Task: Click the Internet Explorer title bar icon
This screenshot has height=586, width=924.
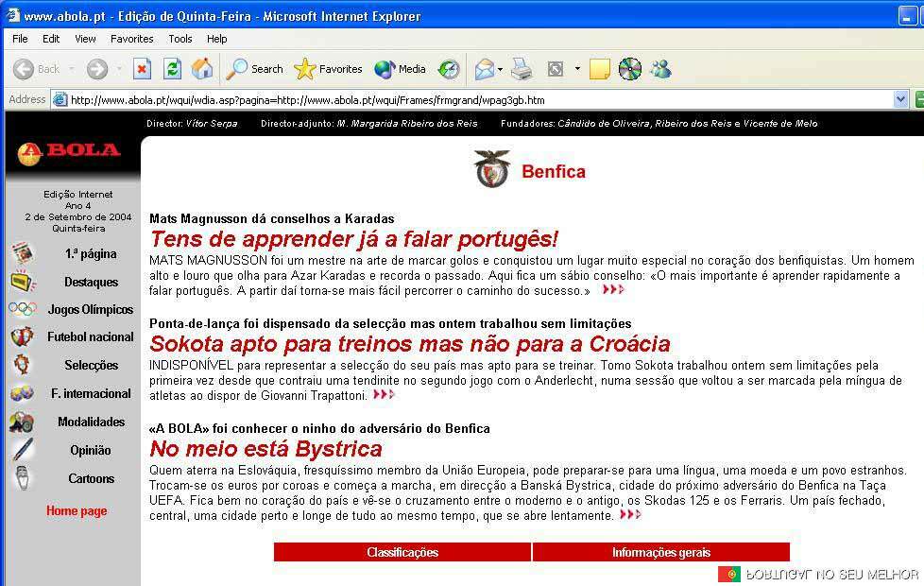Action: pyautogui.click(x=13, y=15)
